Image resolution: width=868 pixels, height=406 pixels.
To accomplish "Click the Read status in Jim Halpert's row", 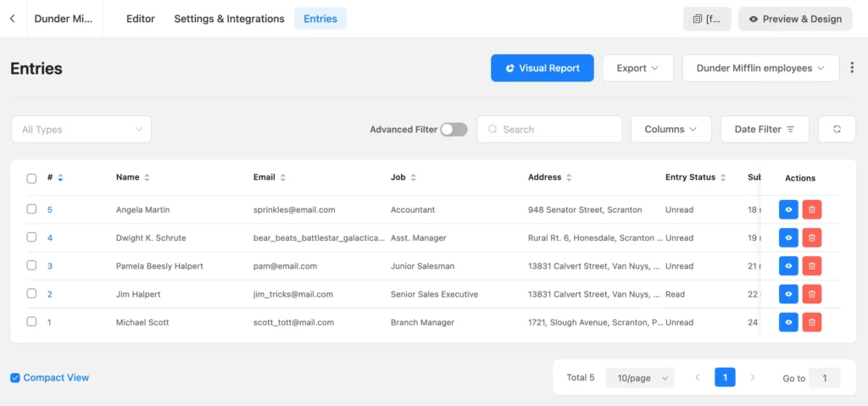I will pyautogui.click(x=675, y=294).
